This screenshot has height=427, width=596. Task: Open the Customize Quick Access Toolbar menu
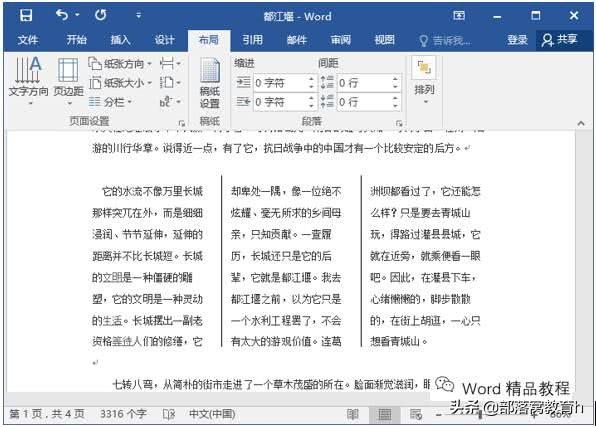point(138,15)
